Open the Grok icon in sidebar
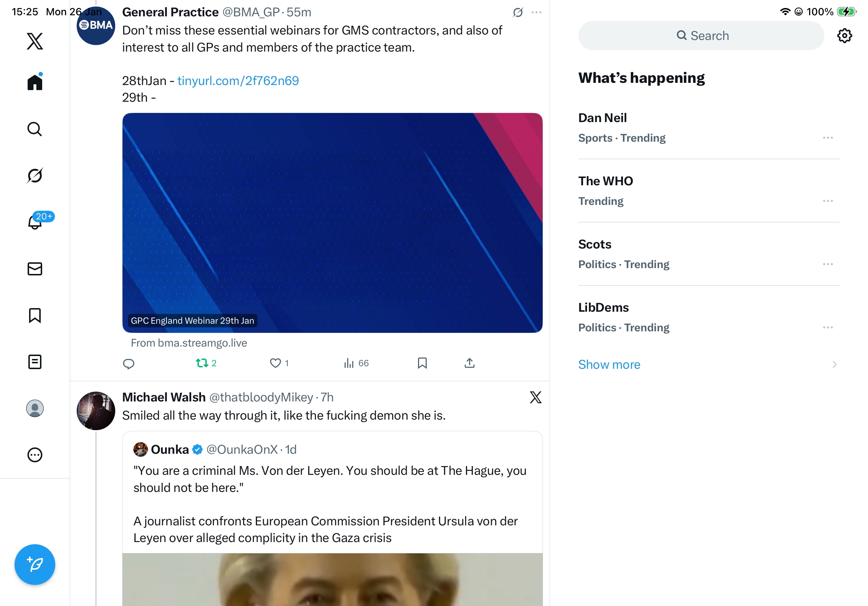 pos(35,176)
